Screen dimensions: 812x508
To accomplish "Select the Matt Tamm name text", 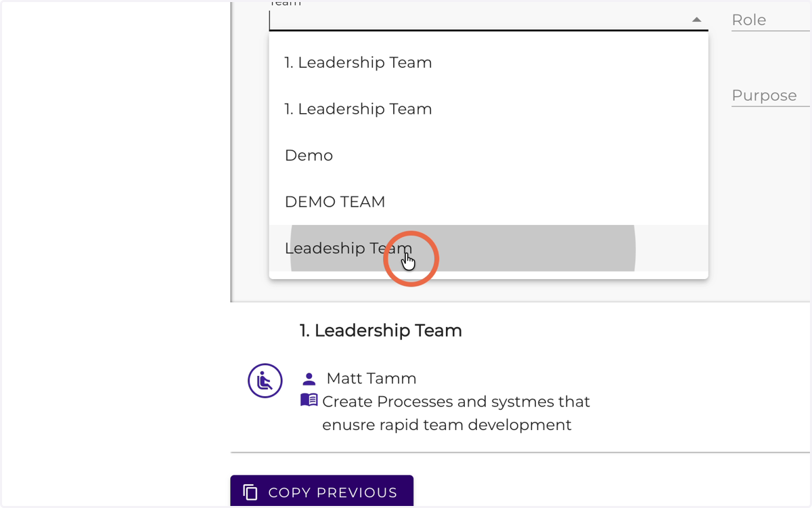I will coord(371,378).
